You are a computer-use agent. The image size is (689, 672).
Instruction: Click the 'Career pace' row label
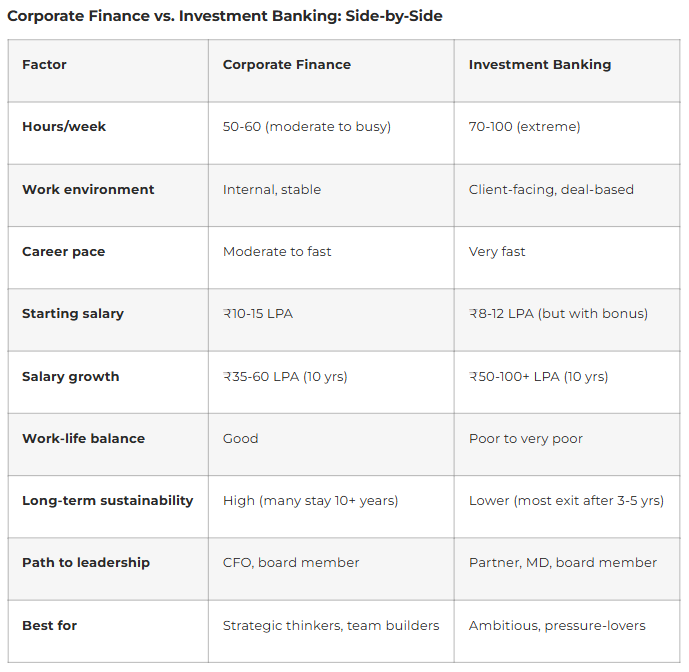[x=63, y=252]
